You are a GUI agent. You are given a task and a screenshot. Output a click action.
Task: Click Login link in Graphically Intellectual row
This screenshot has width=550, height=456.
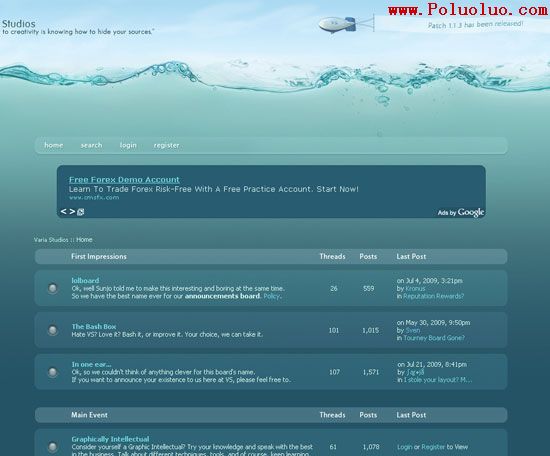coord(405,447)
